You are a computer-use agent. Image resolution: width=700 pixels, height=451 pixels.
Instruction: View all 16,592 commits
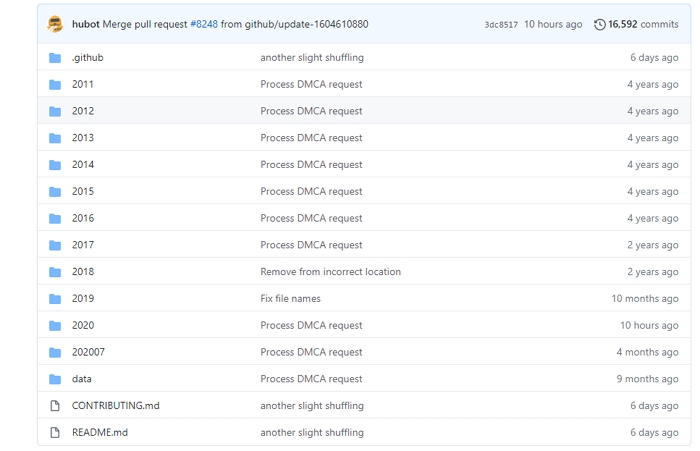tap(642, 24)
